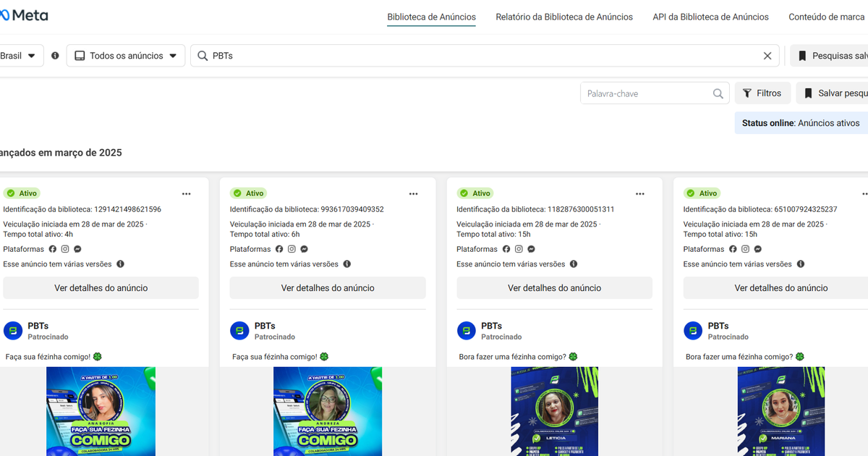View ad details for 1182876300051311

point(555,288)
